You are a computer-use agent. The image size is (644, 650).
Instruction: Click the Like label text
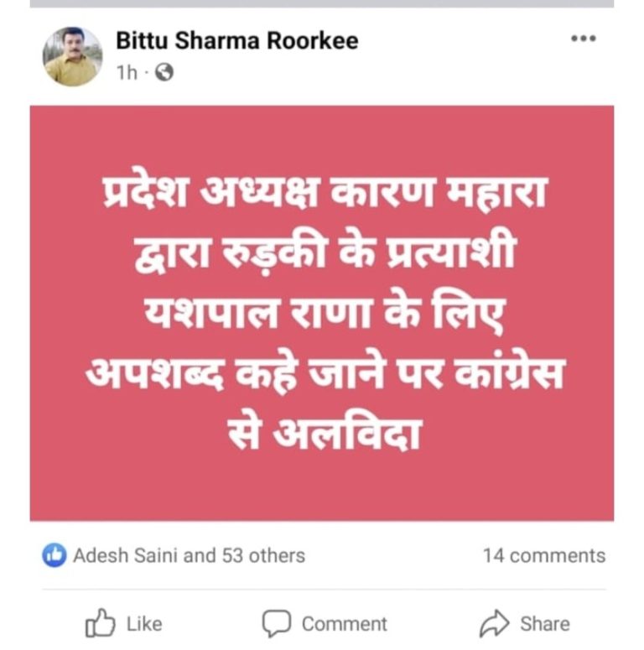(144, 624)
